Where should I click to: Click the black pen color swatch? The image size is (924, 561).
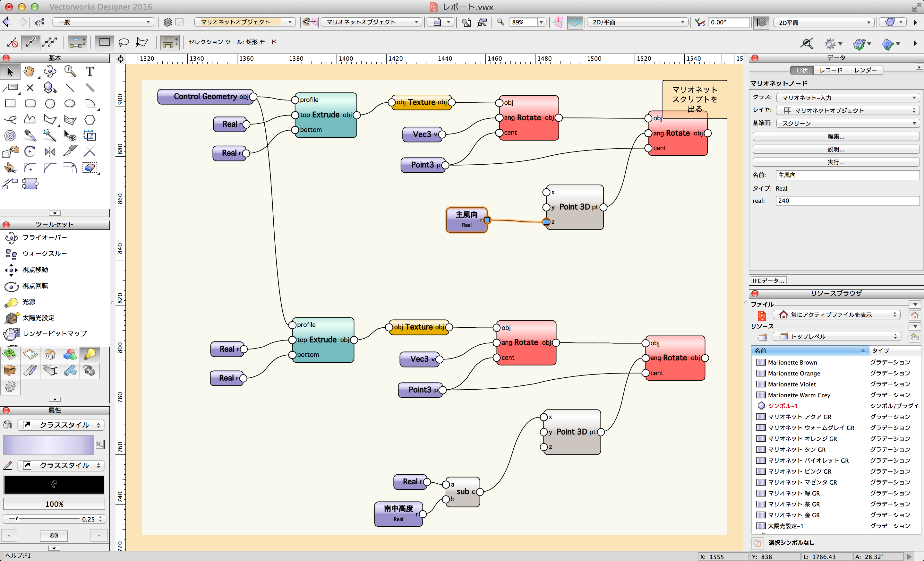point(54,484)
